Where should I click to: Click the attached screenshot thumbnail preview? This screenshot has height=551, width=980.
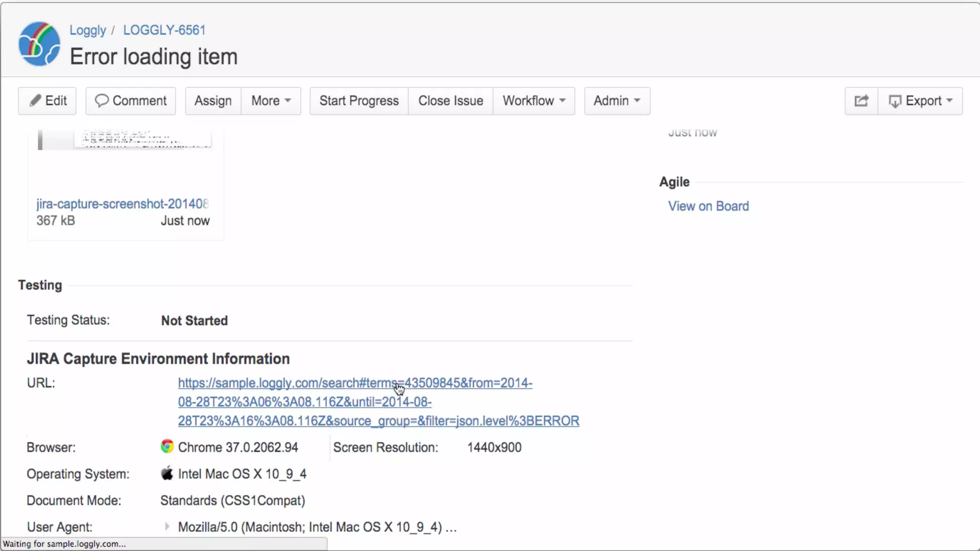coord(124,140)
